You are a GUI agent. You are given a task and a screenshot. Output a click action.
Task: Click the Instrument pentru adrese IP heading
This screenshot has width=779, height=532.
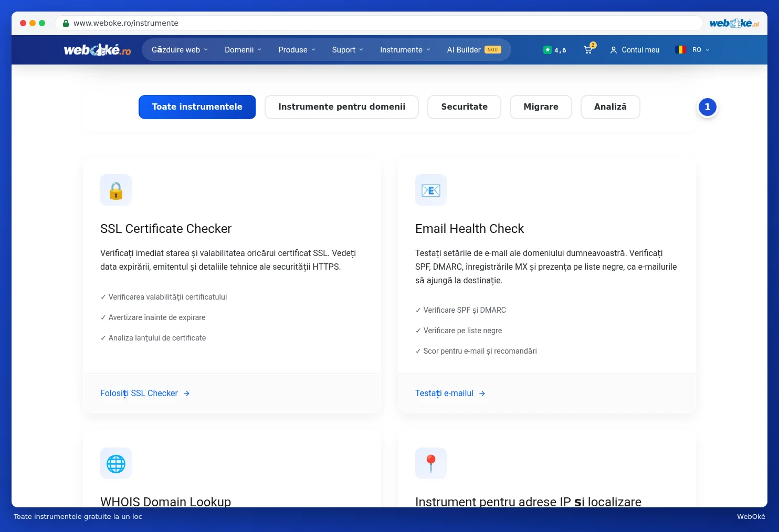point(528,502)
